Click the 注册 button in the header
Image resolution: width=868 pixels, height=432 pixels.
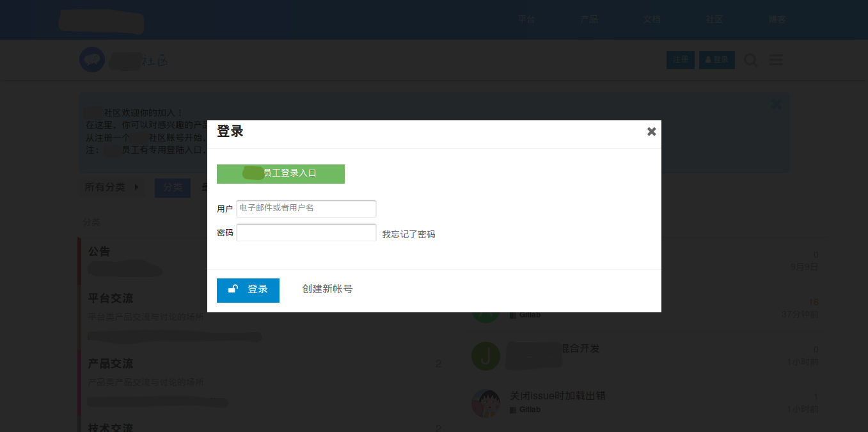click(680, 60)
